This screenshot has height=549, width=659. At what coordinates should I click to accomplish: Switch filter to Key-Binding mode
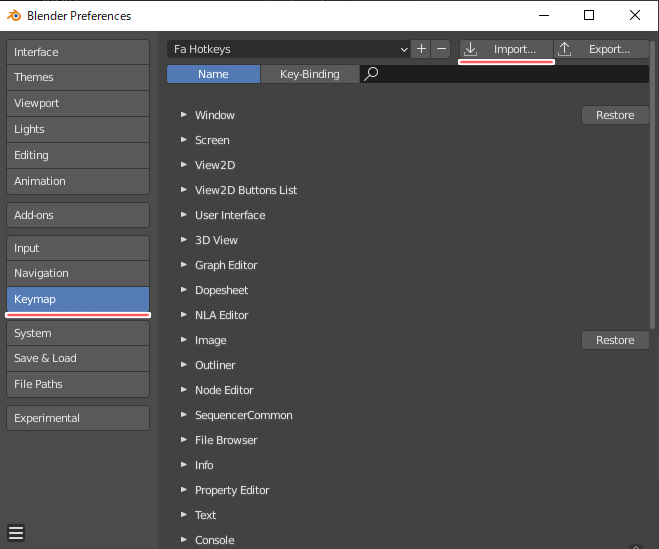309,74
